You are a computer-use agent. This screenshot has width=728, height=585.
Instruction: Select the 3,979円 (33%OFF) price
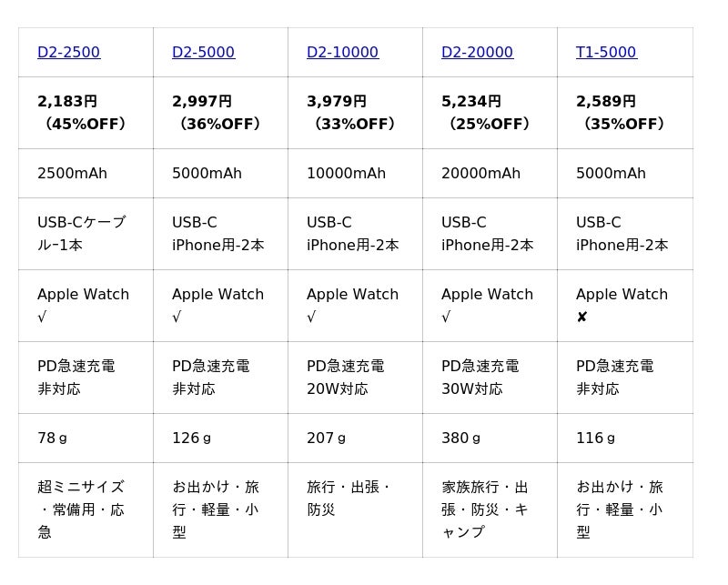pyautogui.click(x=351, y=113)
